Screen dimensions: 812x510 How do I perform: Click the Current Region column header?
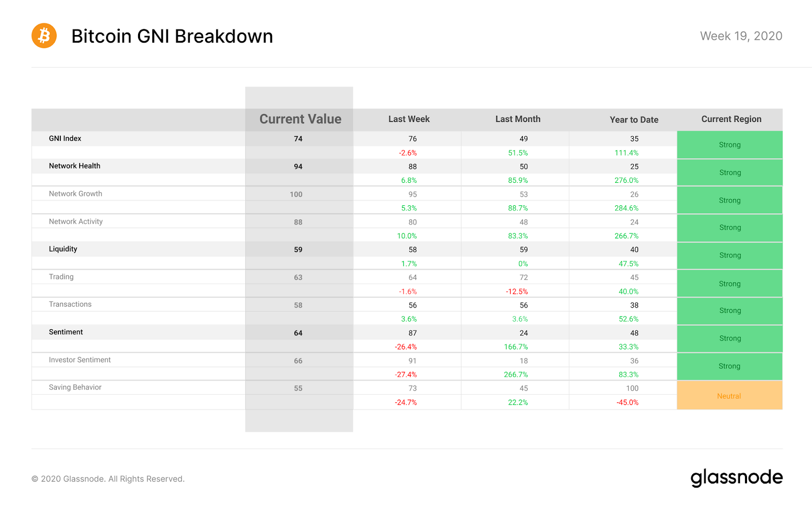731,119
